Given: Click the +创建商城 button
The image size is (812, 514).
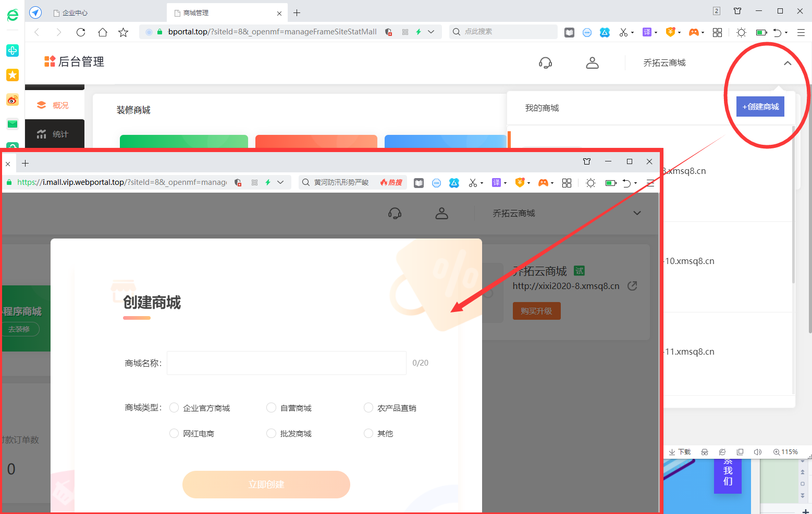Looking at the screenshot, I should coord(760,107).
